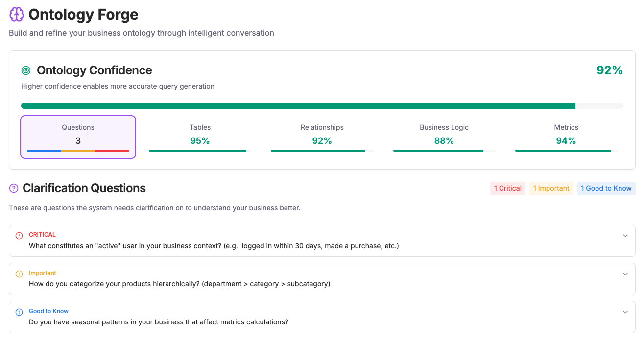Image resolution: width=644 pixels, height=344 pixels.
Task: Select the Questions card
Action: (78, 137)
